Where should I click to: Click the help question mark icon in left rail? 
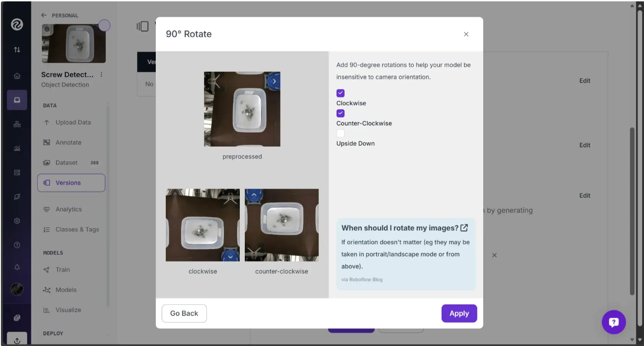pyautogui.click(x=17, y=245)
